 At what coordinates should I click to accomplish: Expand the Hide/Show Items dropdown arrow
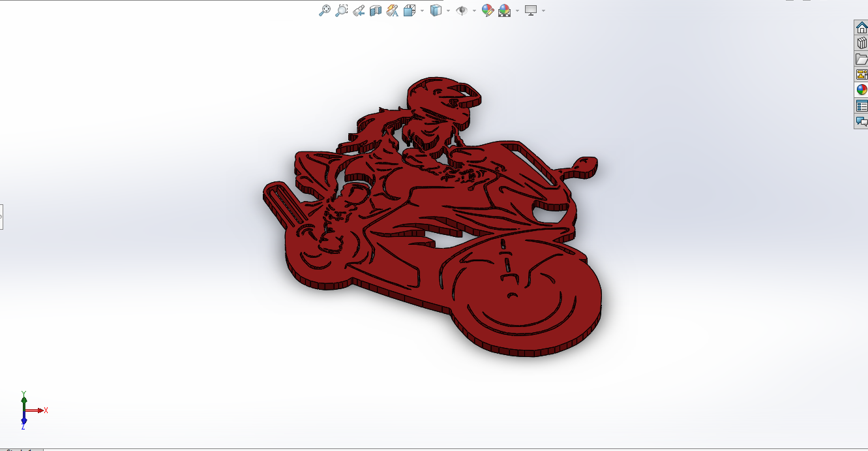point(474,10)
